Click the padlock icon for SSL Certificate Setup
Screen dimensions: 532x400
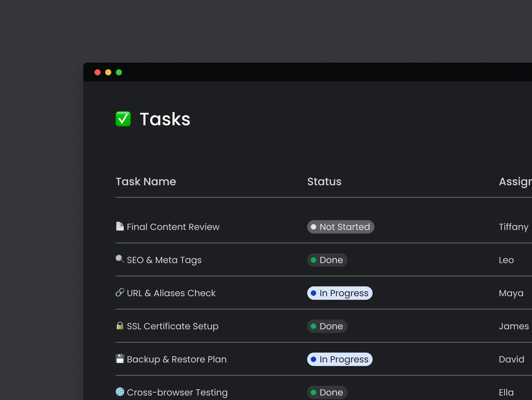(x=120, y=325)
